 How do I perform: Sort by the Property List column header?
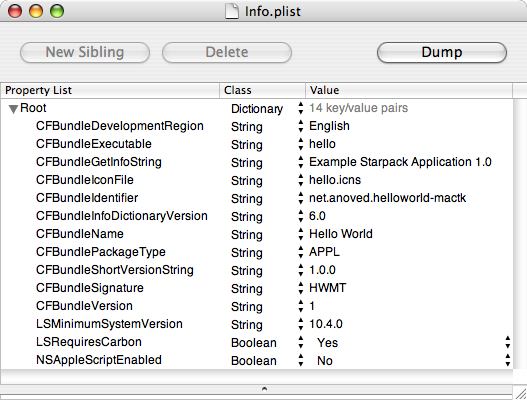coord(110,90)
